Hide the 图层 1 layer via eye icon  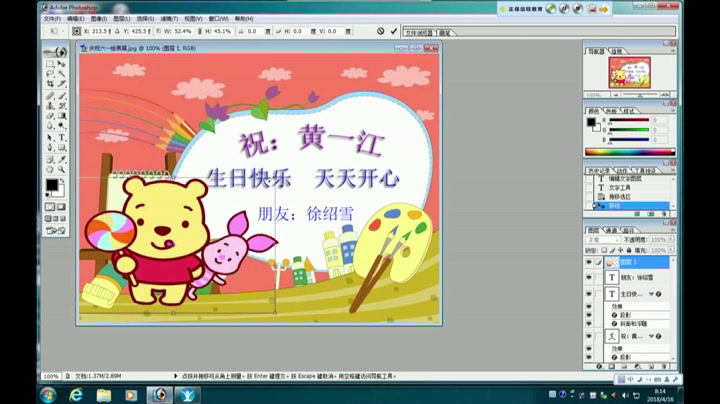point(589,262)
